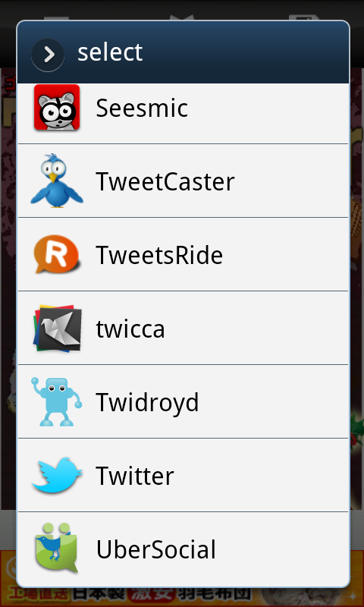Tap the Twidroyd blue robot icon
This screenshot has height=607, width=364.
(57, 402)
